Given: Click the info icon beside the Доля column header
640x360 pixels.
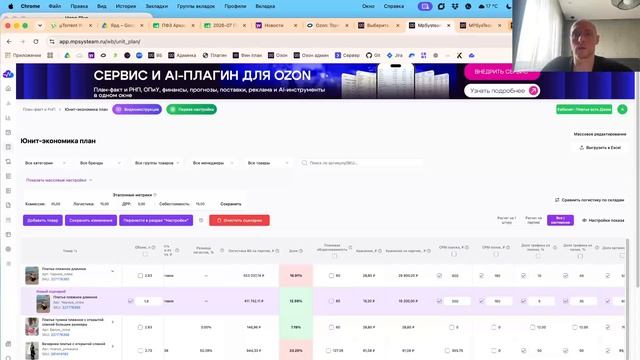Looking at the screenshot, I should (x=301, y=251).
